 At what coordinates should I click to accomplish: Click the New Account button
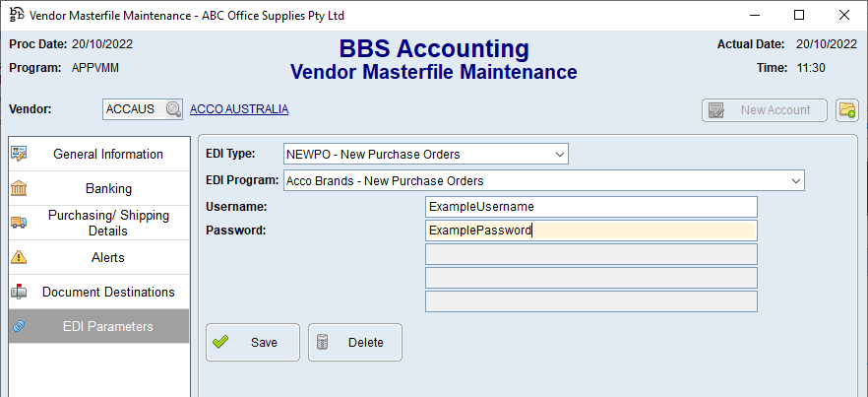pos(764,110)
